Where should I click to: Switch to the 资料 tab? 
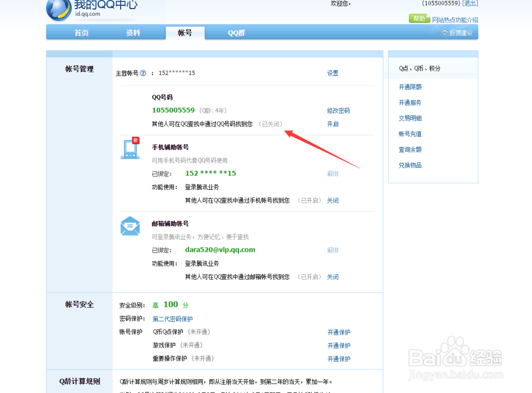coord(133,33)
